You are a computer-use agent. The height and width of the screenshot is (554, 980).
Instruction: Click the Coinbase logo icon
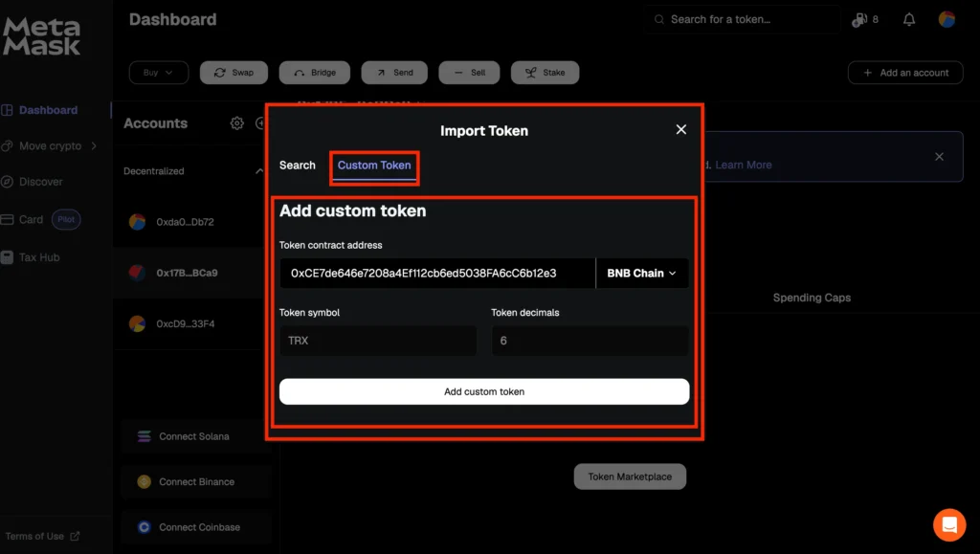pyautogui.click(x=144, y=527)
